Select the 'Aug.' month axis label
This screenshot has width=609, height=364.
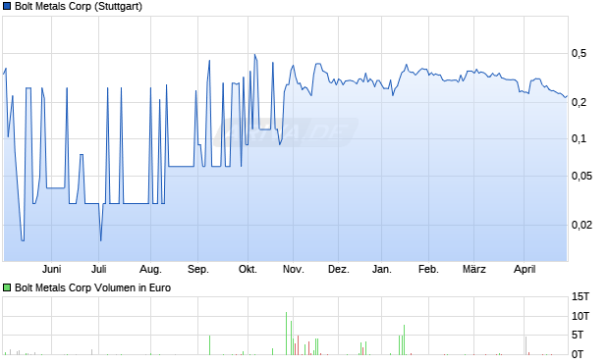150,269
